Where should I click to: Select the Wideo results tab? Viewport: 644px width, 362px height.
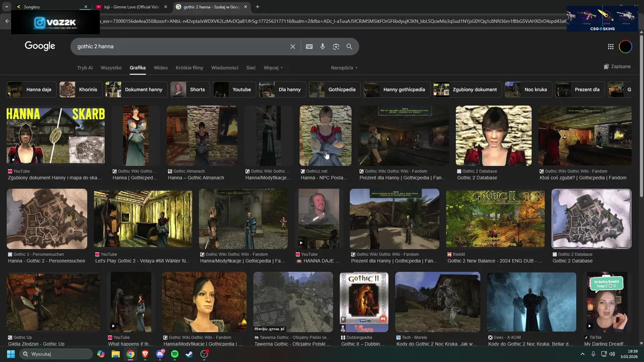(160, 68)
